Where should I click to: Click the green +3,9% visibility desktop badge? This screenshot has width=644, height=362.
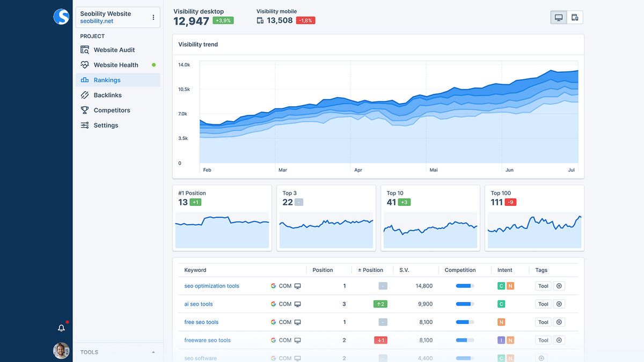223,20
